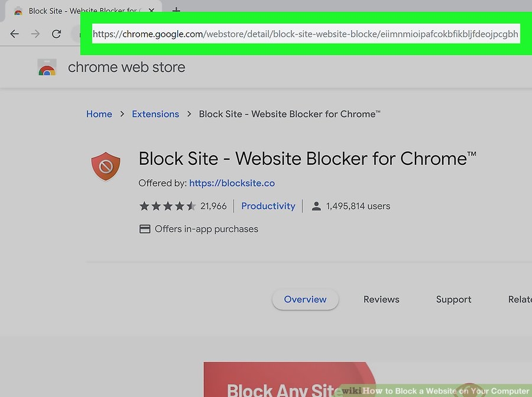532x397 pixels.
Task: Click the browser back arrow
Action: coord(14,34)
